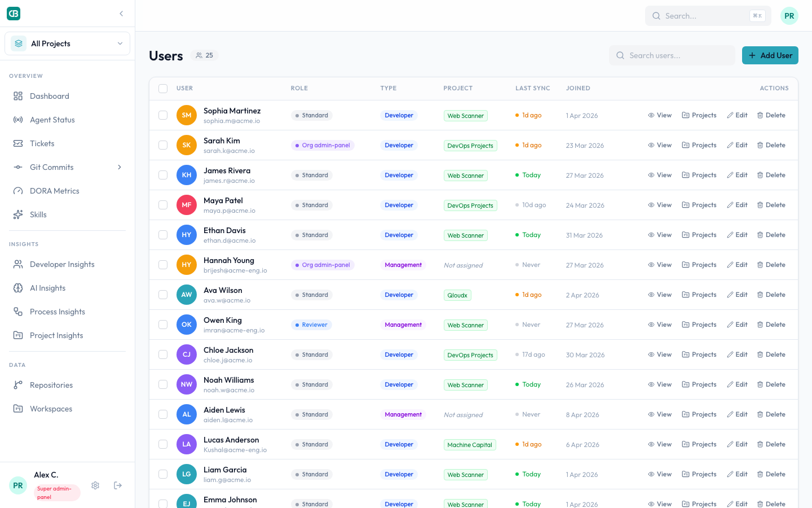View Ethan Davis's profile
The width and height of the screenshot is (812, 508).
(x=660, y=235)
